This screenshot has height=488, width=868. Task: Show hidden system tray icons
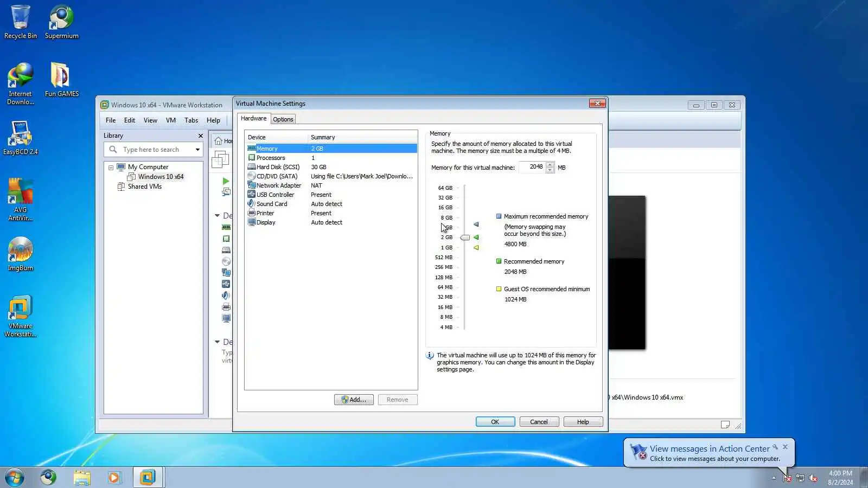point(774,478)
